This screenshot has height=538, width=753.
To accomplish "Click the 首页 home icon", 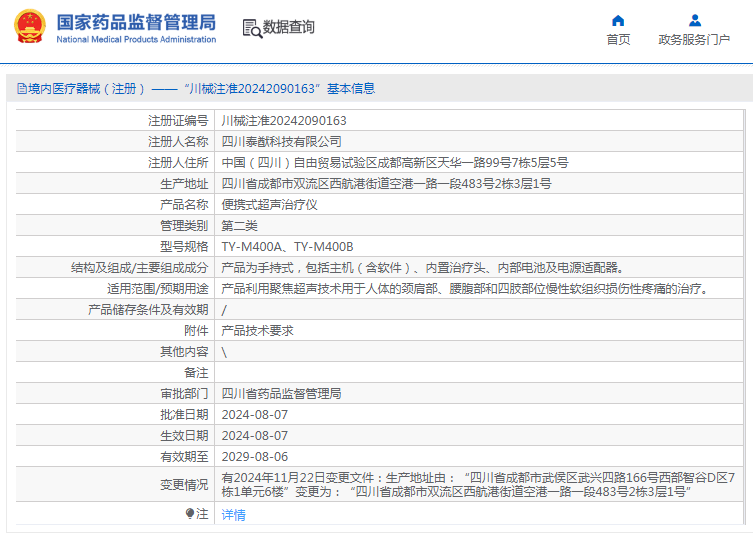I will pos(618,21).
